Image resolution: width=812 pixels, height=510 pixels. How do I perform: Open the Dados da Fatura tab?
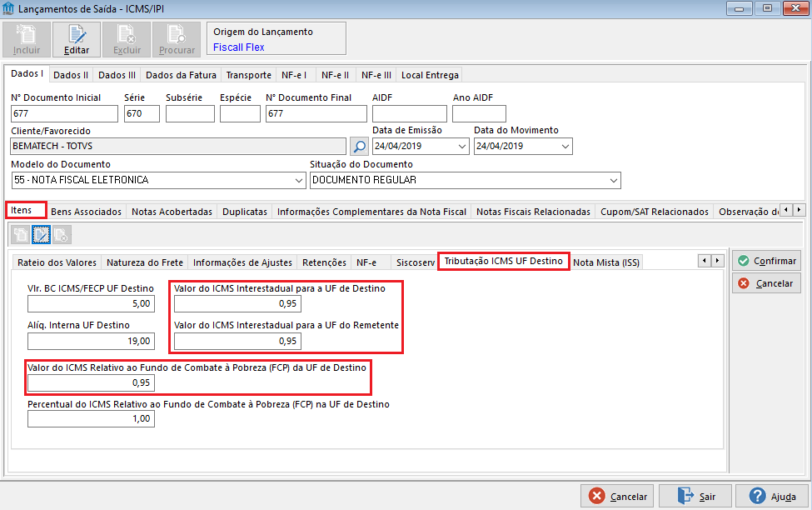181,75
